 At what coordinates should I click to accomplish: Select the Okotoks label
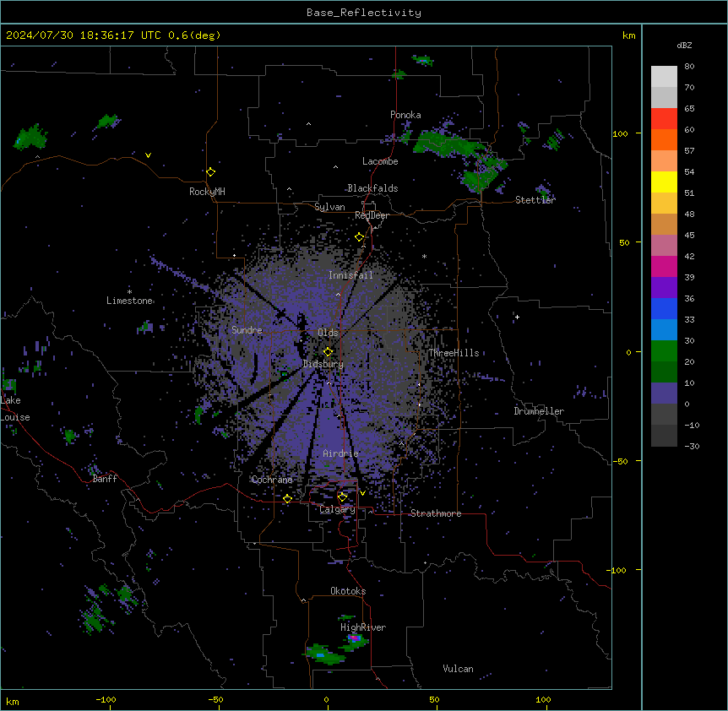point(348,591)
